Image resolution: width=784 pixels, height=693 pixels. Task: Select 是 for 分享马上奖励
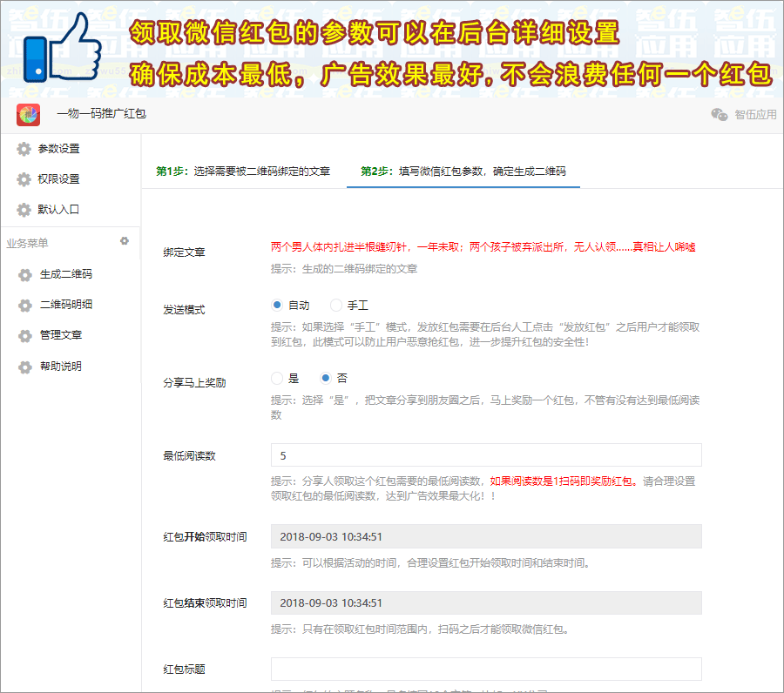(277, 378)
